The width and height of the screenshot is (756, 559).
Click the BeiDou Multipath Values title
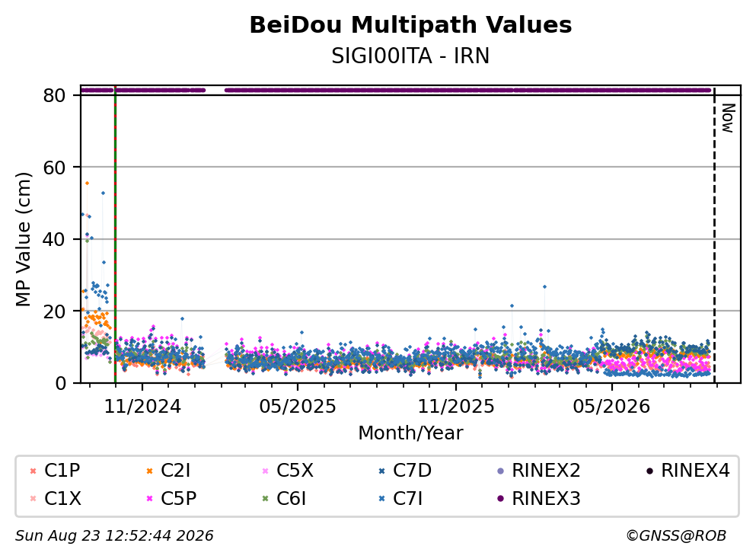pos(410,25)
